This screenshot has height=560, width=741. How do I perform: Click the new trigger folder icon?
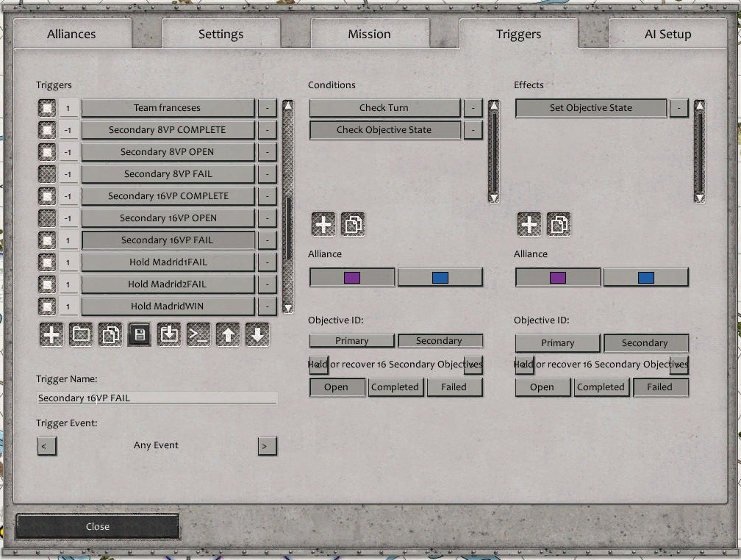[x=81, y=334]
